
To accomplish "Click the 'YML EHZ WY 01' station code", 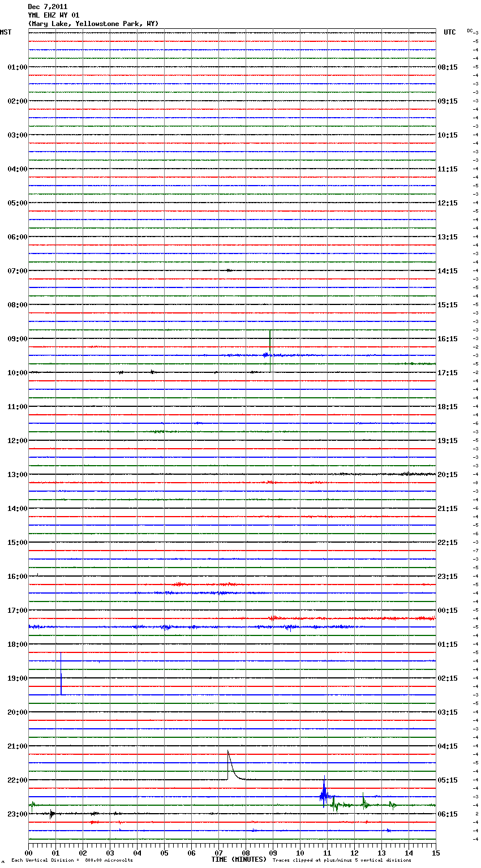I will 54,15.
